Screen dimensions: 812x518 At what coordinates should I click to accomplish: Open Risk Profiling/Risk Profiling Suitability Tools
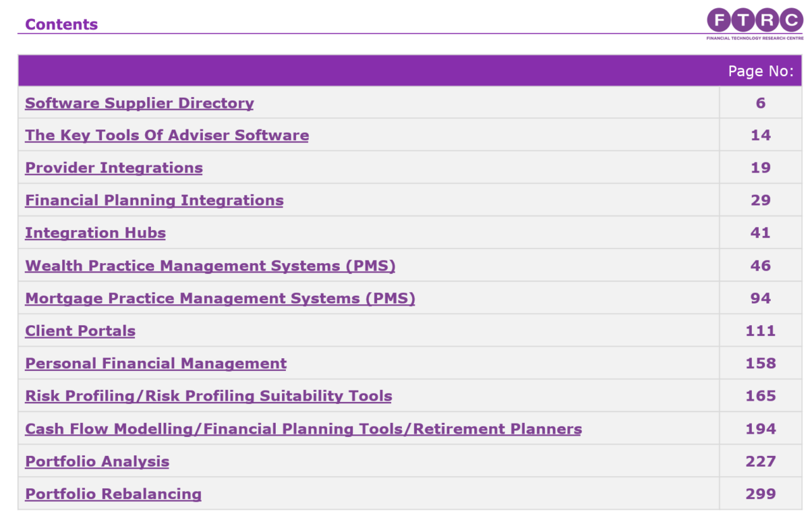[208, 396]
